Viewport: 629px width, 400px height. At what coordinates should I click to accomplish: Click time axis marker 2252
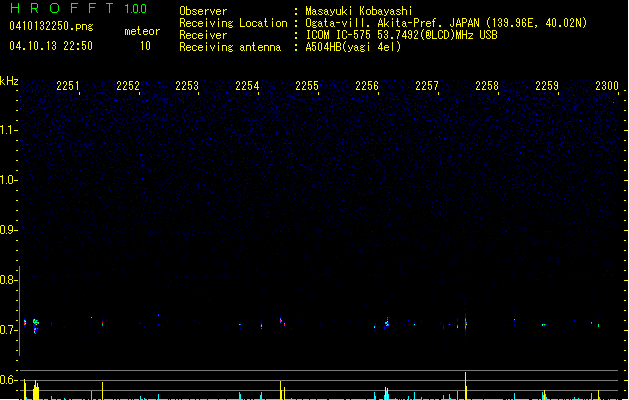click(128, 86)
